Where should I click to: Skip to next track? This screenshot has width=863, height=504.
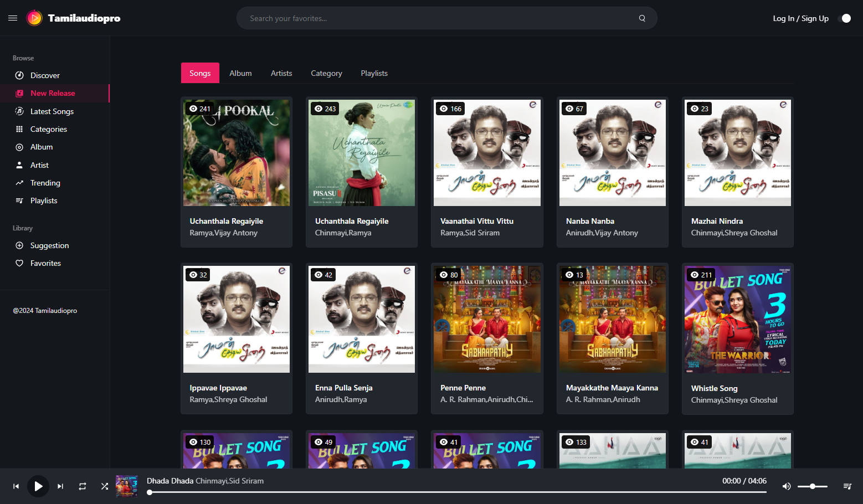click(x=60, y=486)
